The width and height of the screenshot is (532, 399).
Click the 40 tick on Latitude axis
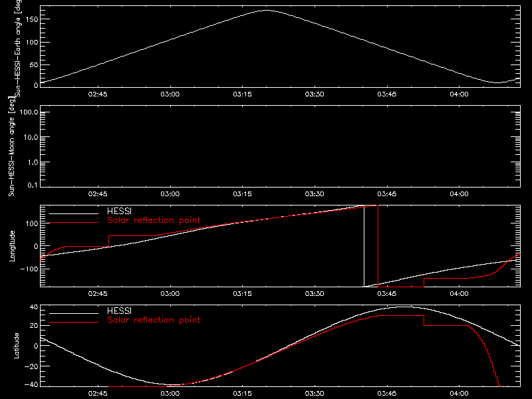pyautogui.click(x=34, y=307)
